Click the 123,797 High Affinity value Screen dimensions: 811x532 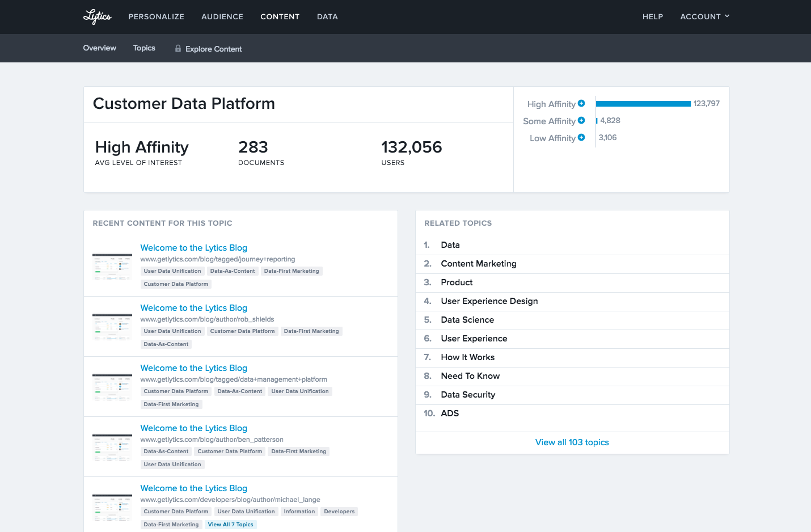coord(707,103)
